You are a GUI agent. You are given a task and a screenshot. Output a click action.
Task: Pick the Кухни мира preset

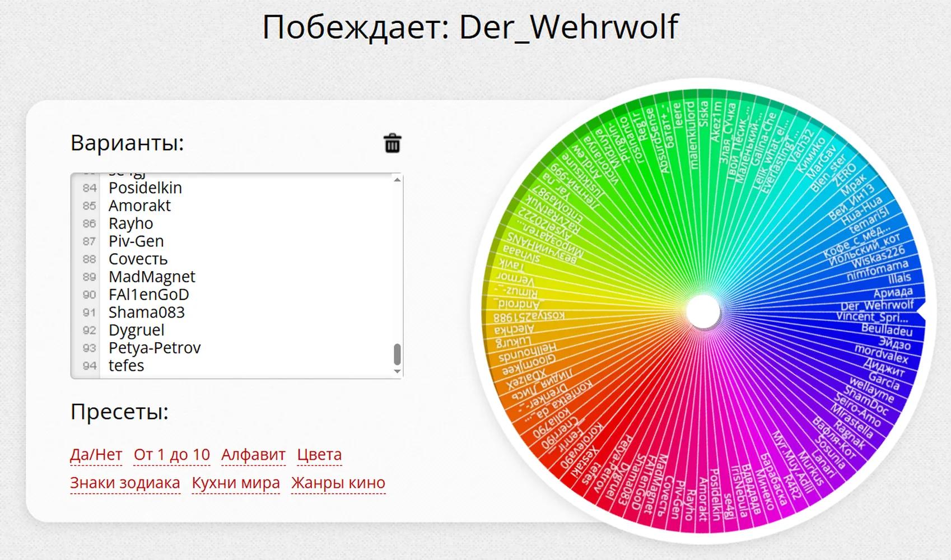tap(236, 483)
